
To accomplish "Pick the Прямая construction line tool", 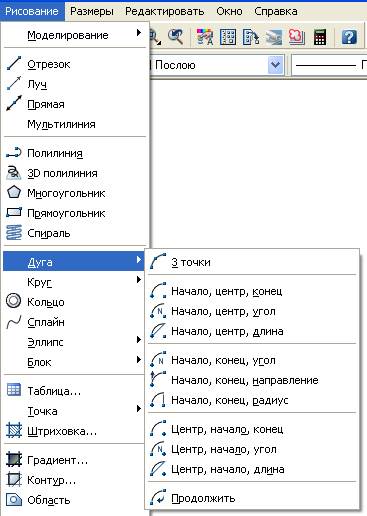I will (75, 104).
